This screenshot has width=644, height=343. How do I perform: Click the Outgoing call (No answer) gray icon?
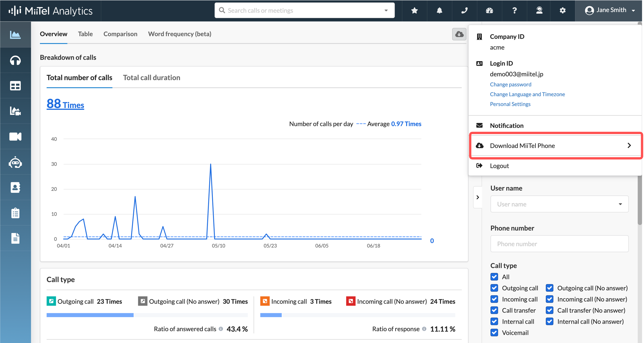(143, 301)
